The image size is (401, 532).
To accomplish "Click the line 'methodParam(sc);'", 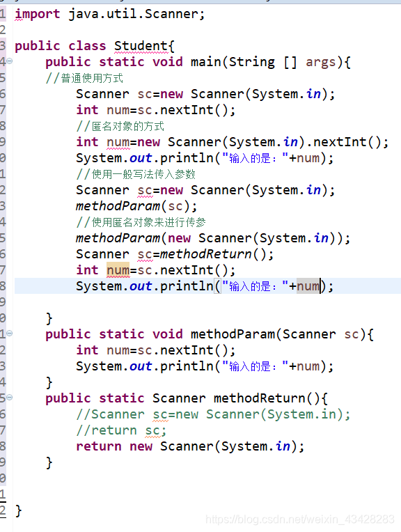I will click(136, 206).
